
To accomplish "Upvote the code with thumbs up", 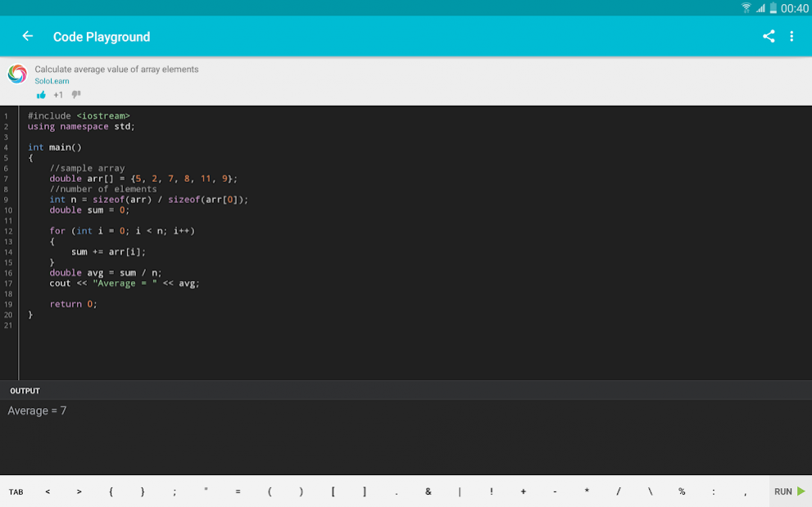I will point(41,94).
